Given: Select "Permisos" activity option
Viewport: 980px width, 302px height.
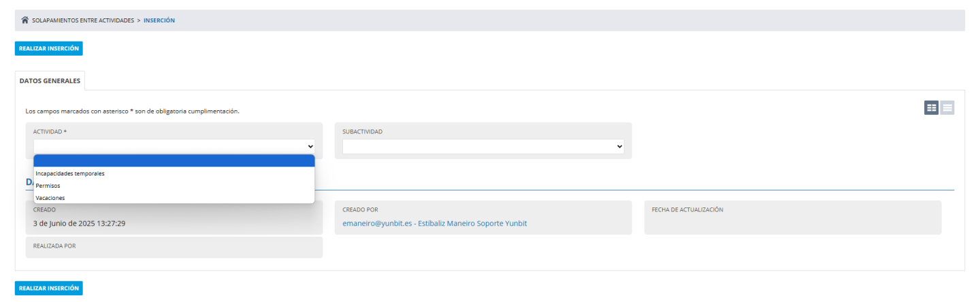Looking at the screenshot, I should click(48, 186).
